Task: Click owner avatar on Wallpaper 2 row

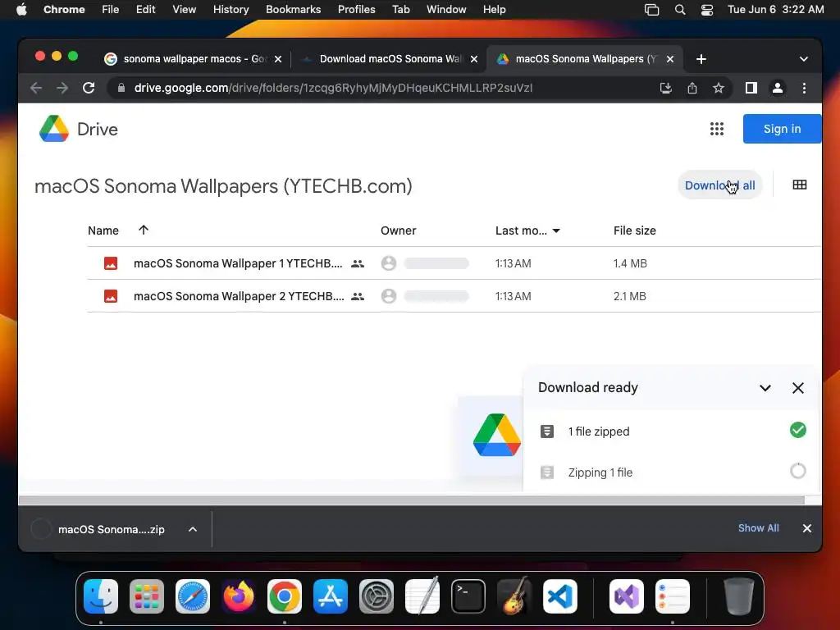Action: click(389, 295)
